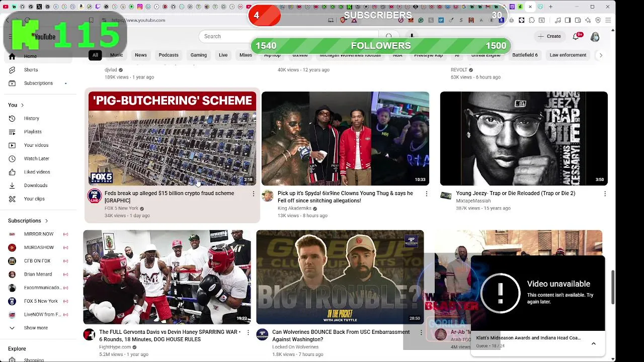Click the MixtapeMessiah channel avatar
The image size is (644, 362).
point(446,196)
